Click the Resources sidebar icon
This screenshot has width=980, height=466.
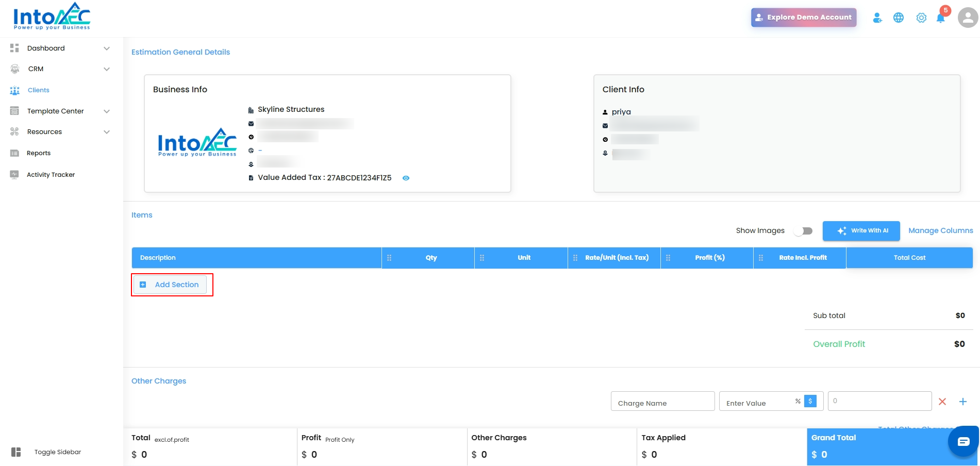click(14, 131)
